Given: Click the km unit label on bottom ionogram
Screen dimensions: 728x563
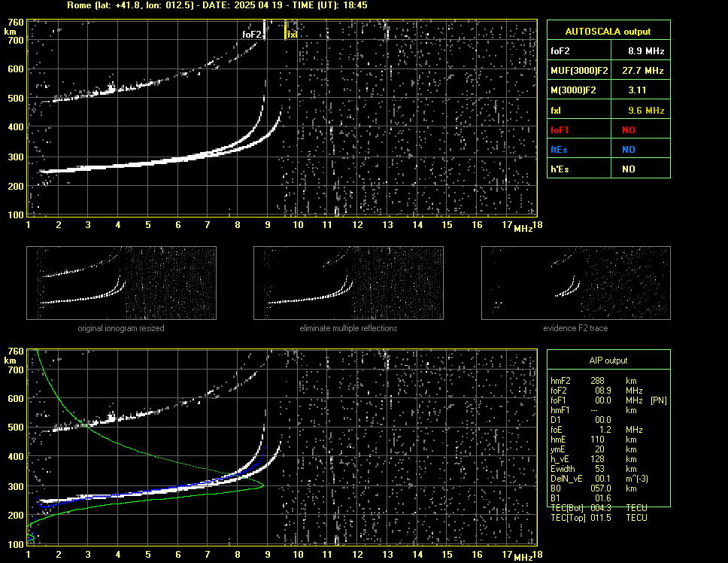Looking at the screenshot, I should tap(10, 361).
